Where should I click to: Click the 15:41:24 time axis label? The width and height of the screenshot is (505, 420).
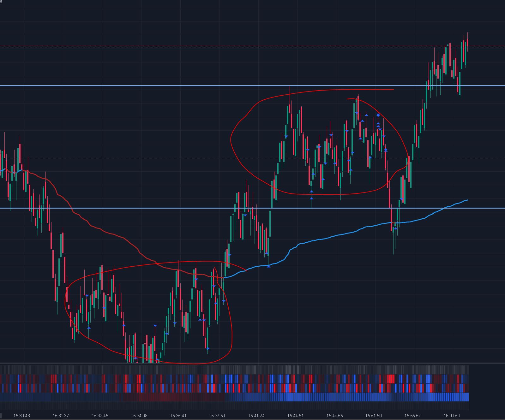tap(256, 416)
